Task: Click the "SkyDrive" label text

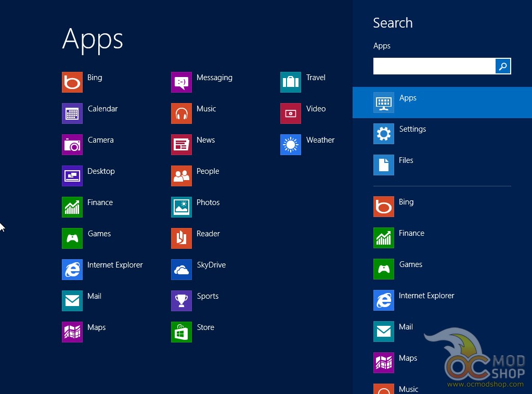Action: (x=211, y=265)
